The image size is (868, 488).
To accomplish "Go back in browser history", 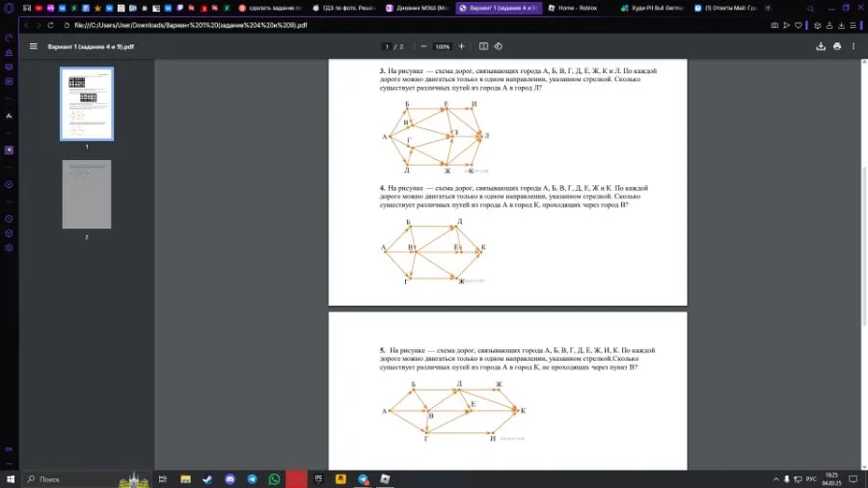I will click(26, 25).
